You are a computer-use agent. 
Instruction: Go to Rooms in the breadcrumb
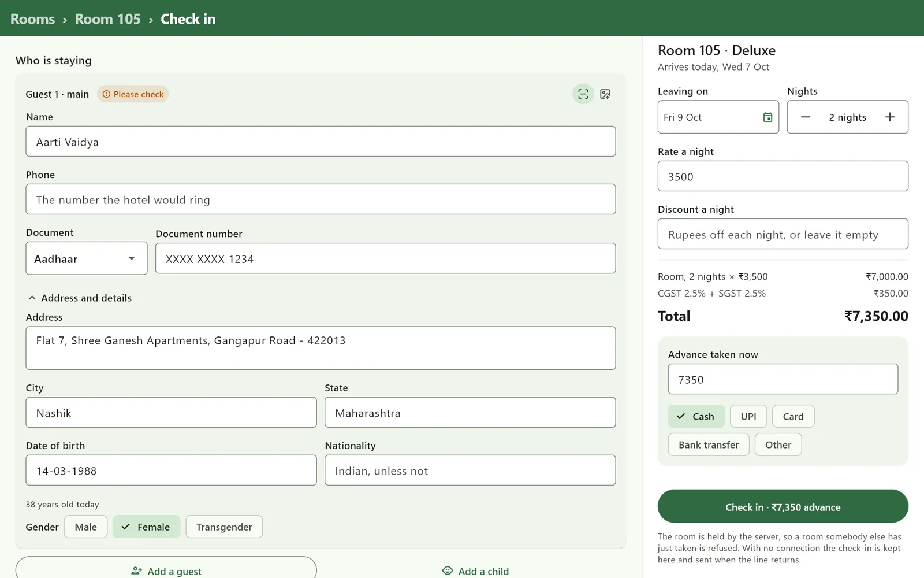click(x=33, y=19)
